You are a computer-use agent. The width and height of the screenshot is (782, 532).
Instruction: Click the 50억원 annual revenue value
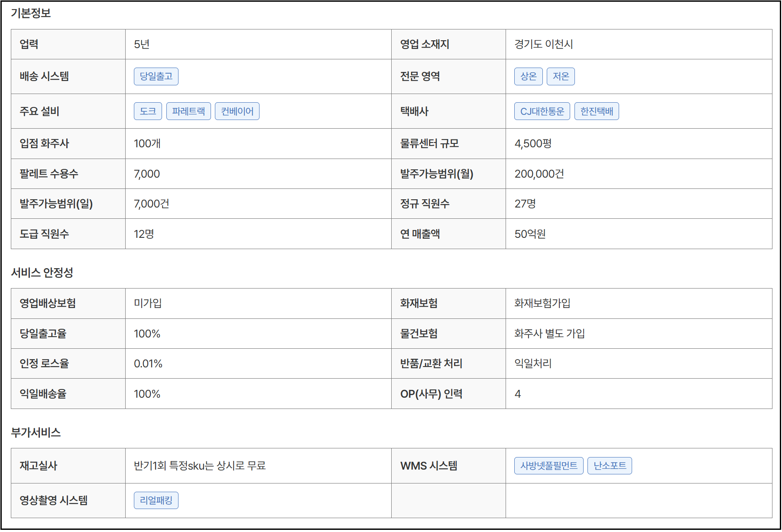click(x=530, y=234)
